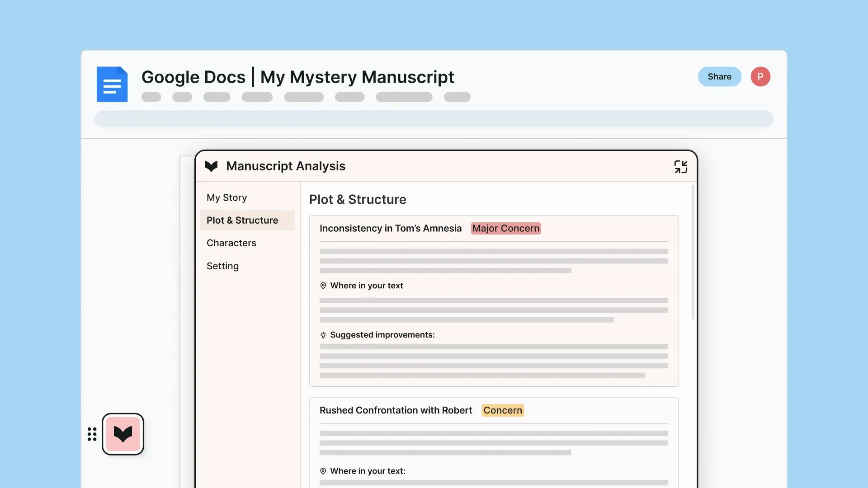Click the Major Concern badge
Viewport: 868px width, 488px height.
[x=505, y=229]
